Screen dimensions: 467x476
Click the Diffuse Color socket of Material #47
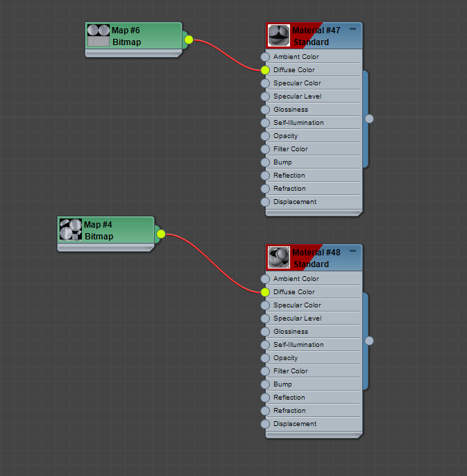tap(265, 70)
